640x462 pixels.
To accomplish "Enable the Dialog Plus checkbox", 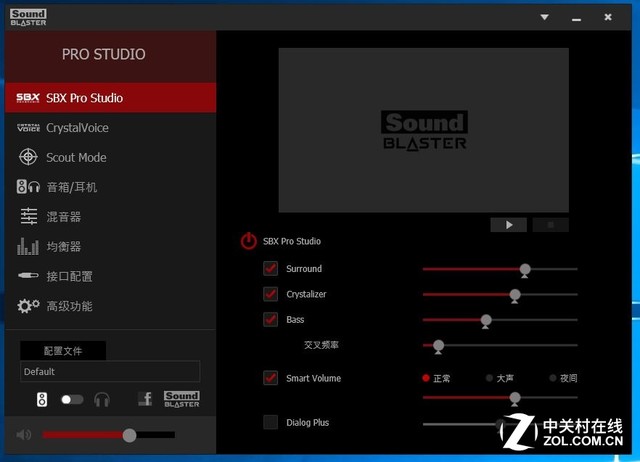I will [270, 422].
